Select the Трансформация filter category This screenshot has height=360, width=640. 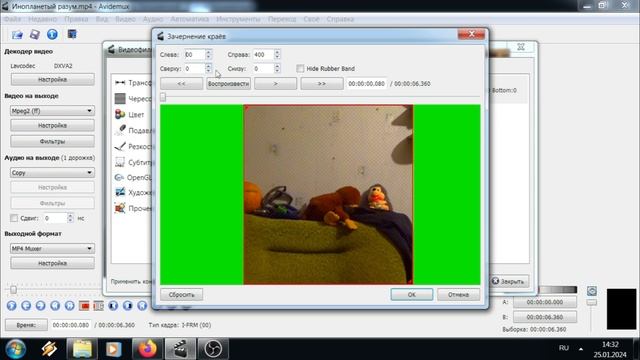(133, 83)
